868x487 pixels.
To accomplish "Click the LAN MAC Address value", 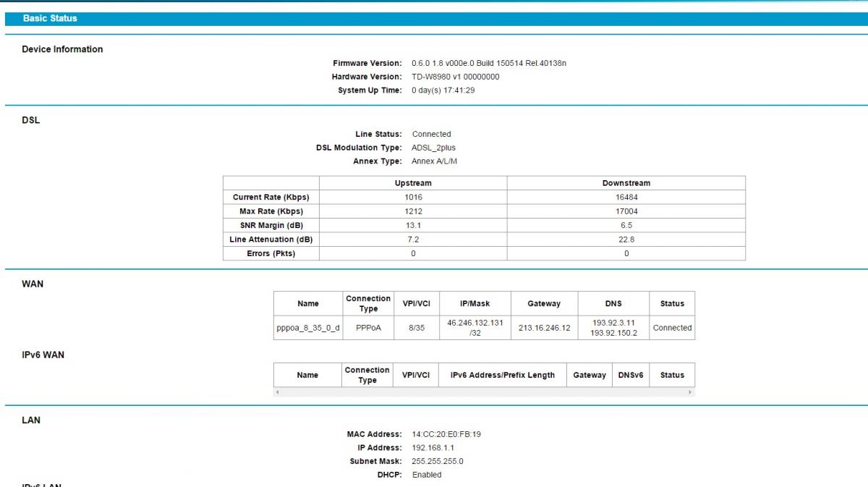I will pyautogui.click(x=446, y=434).
